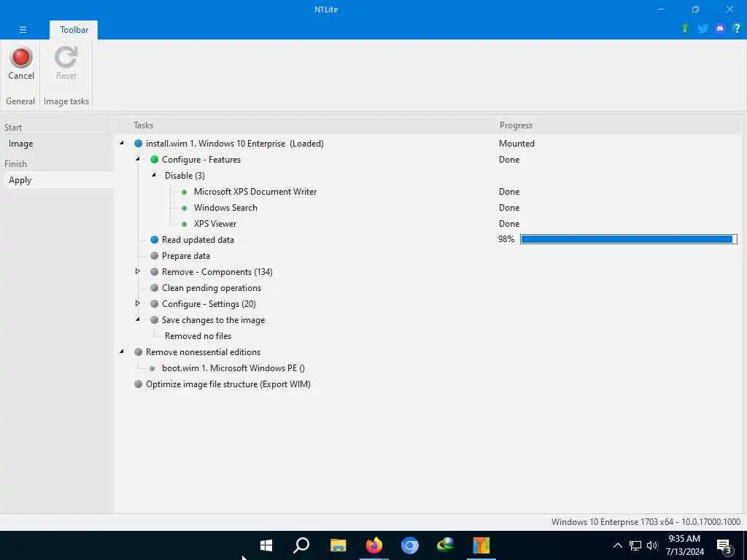Viewport: 747px width, 560px height.
Task: Open taskbar Search magnifier
Action: point(301,545)
